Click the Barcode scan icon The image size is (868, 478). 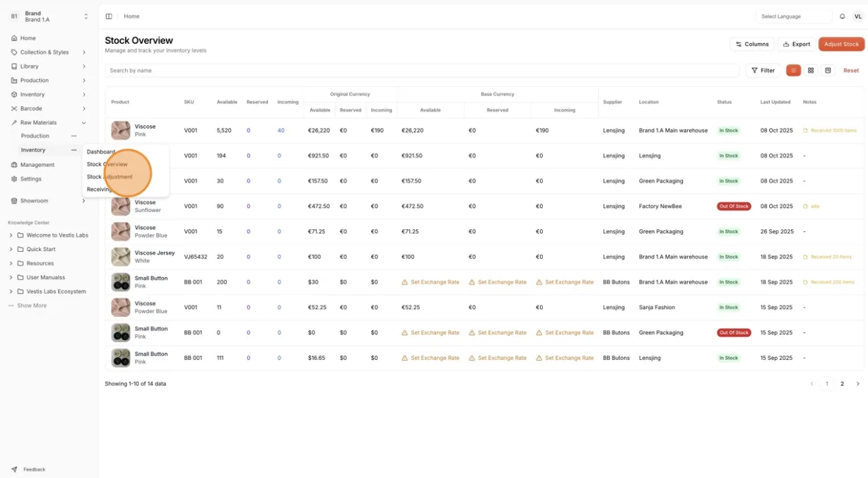[x=14, y=109]
